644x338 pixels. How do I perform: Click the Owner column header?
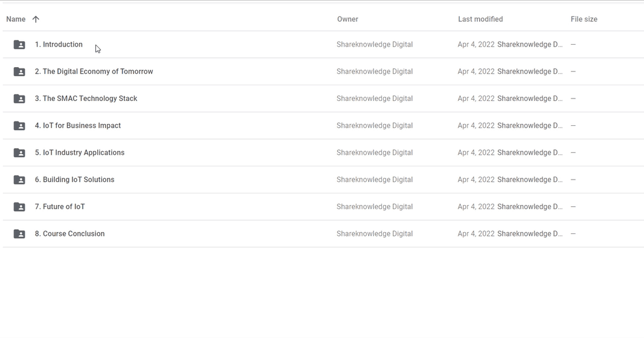pyautogui.click(x=347, y=19)
